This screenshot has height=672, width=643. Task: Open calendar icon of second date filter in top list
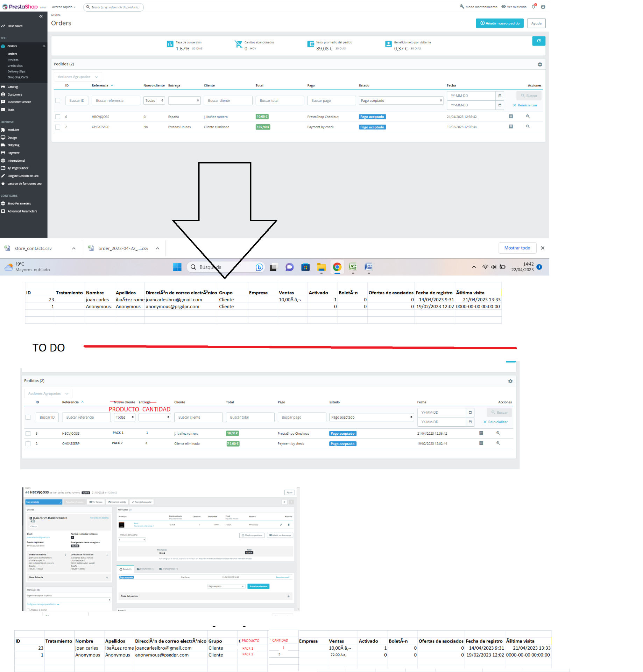point(500,105)
